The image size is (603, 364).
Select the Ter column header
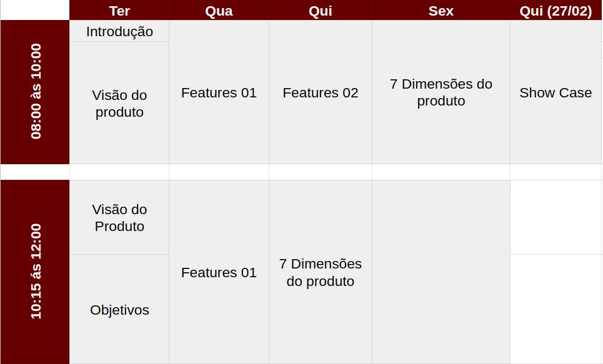tap(119, 11)
